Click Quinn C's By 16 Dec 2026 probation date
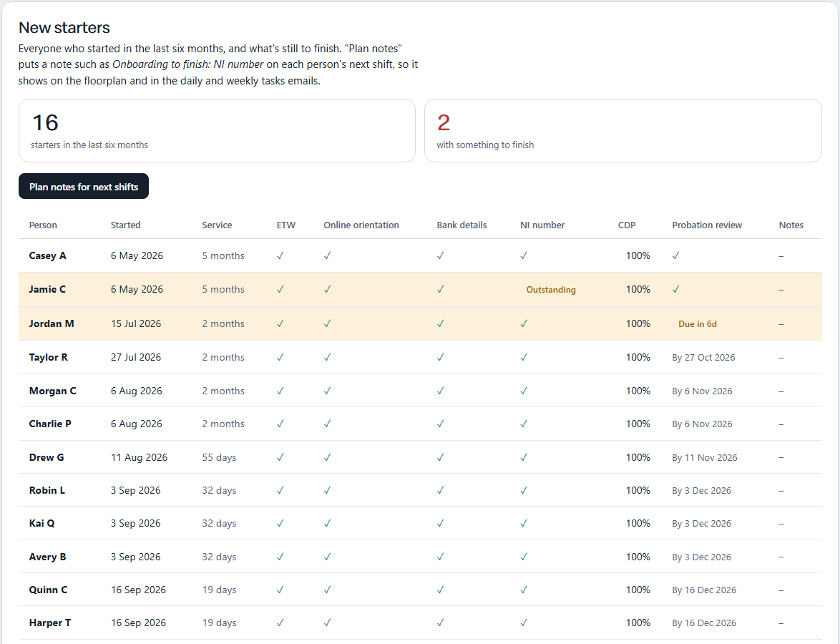This screenshot has height=644, width=840. coord(704,590)
